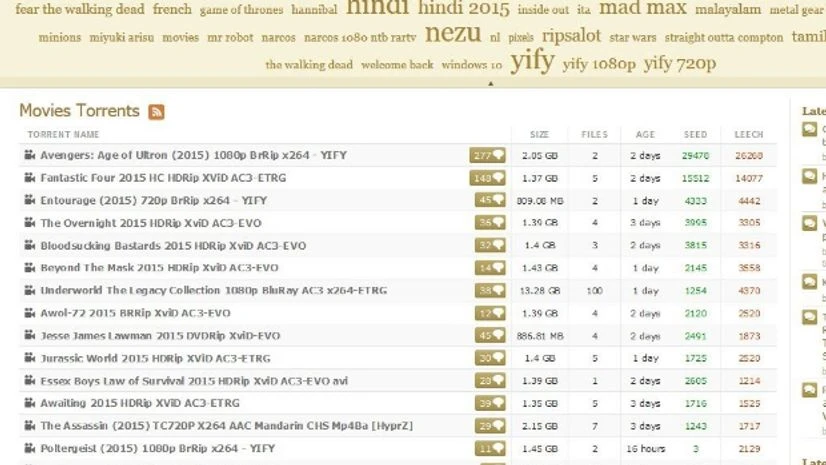Open Fantastic Four 2015 HC HDRip torrent link
The image size is (826, 465).
click(x=163, y=178)
